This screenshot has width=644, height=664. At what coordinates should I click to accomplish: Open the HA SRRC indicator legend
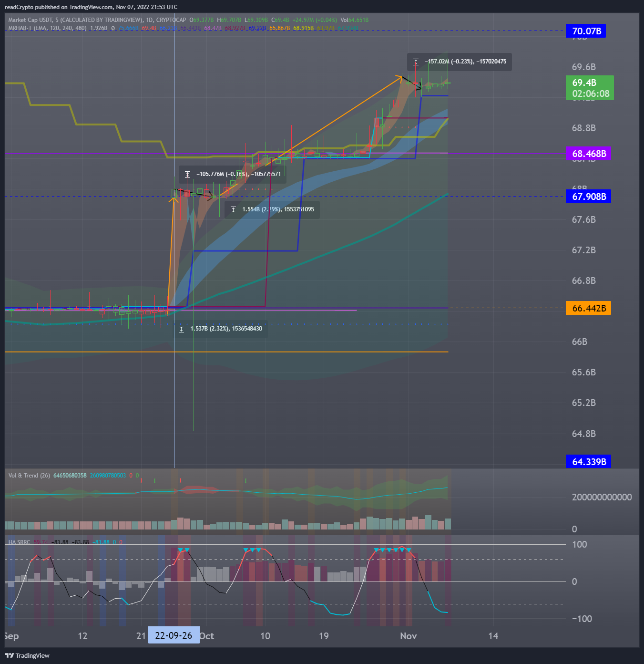19,542
